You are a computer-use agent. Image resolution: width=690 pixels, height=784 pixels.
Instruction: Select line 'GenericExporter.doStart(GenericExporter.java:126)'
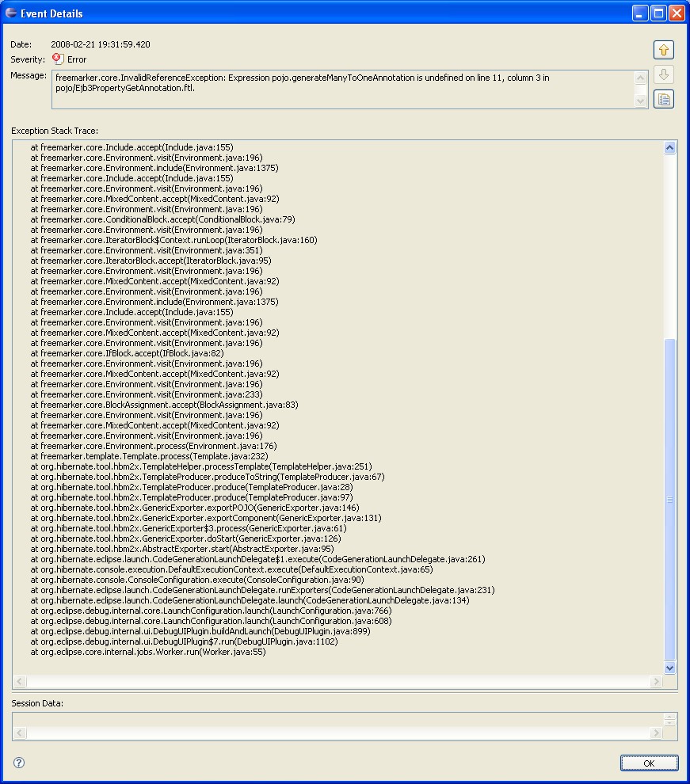click(185, 539)
